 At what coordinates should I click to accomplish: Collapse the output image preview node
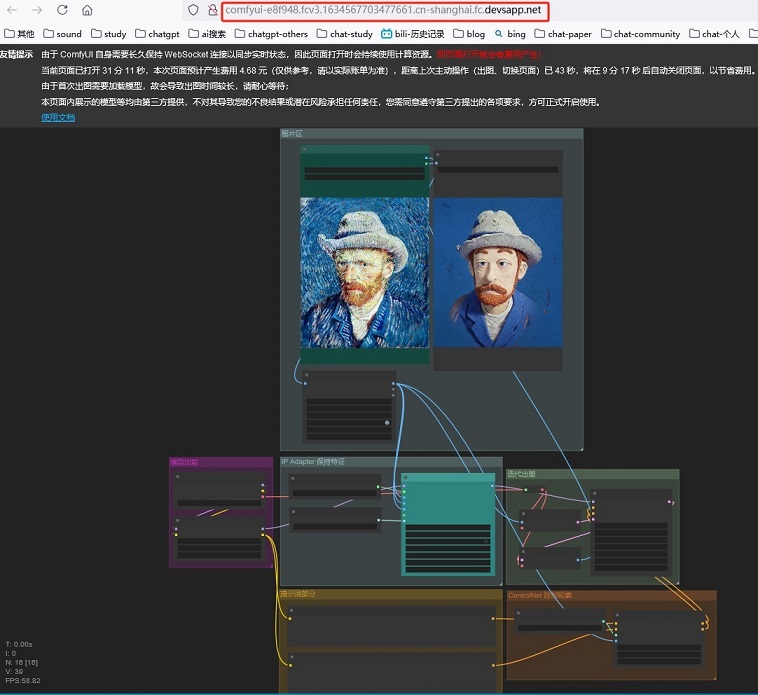[437, 155]
